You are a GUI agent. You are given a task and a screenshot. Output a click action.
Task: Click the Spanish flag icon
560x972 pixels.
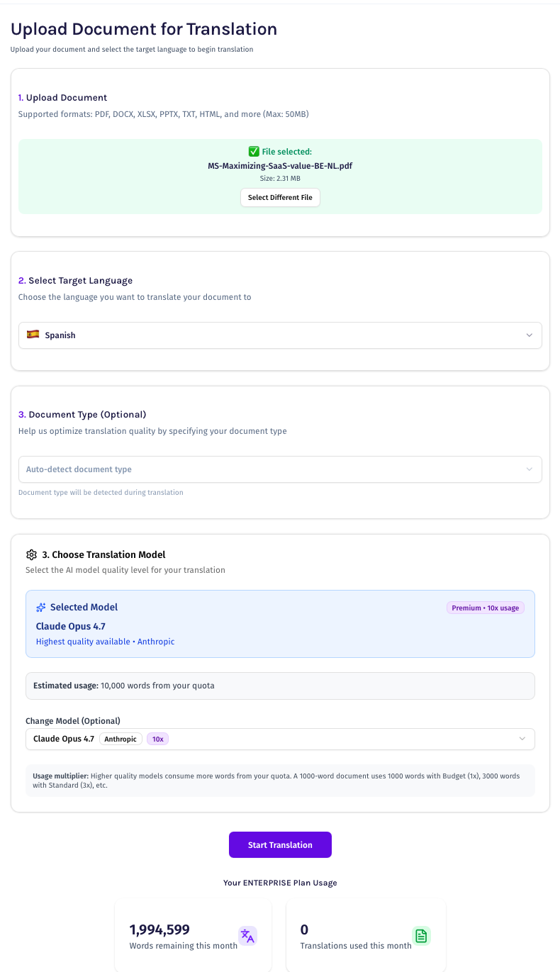pyautogui.click(x=33, y=335)
